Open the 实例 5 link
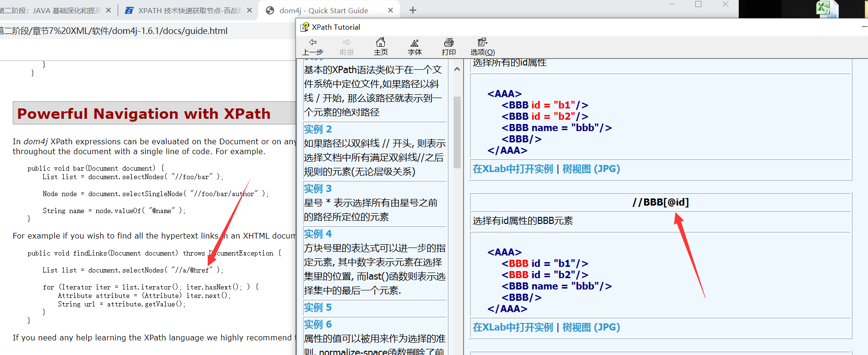 point(318,307)
